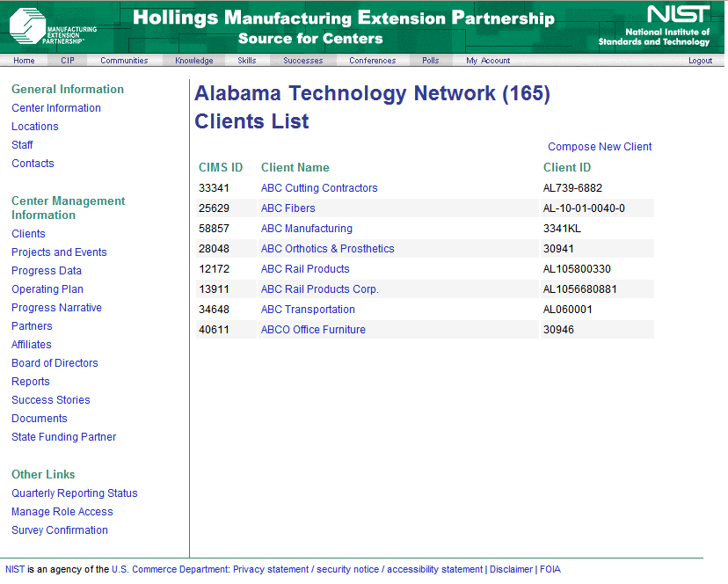Image resolution: width=728 pixels, height=584 pixels.
Task: Open ABC Fibers client
Action: pos(288,208)
